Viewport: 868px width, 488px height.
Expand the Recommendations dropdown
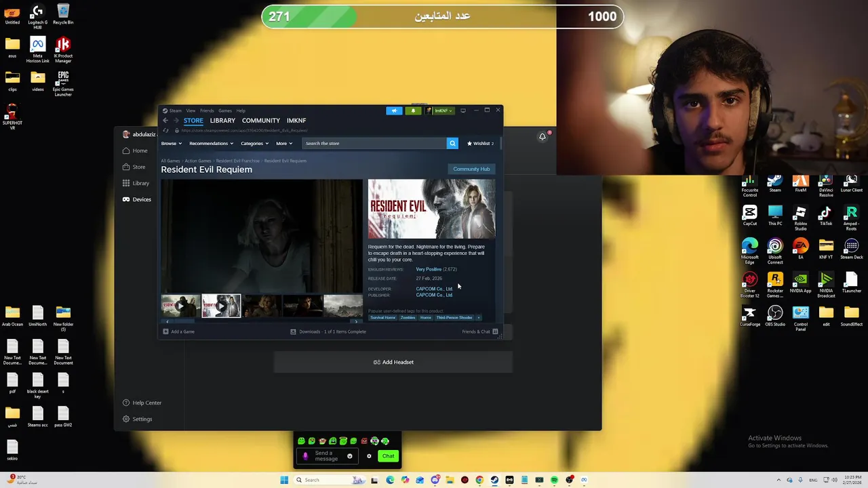coord(211,143)
